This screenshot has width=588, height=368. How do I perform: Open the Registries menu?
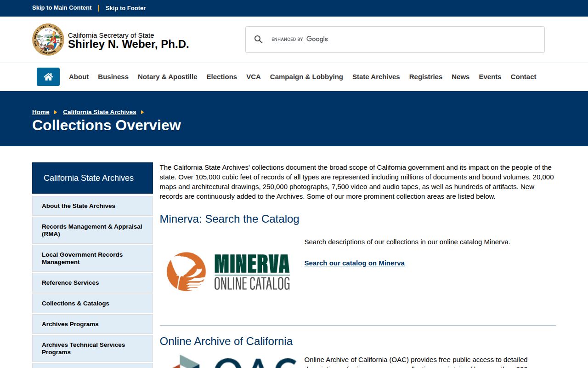(x=426, y=77)
